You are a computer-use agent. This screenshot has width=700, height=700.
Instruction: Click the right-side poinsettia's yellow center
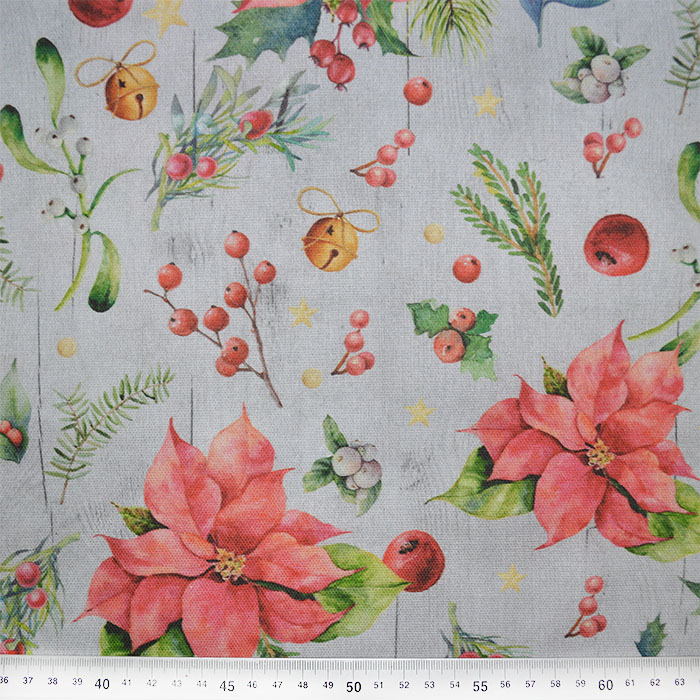(599, 455)
